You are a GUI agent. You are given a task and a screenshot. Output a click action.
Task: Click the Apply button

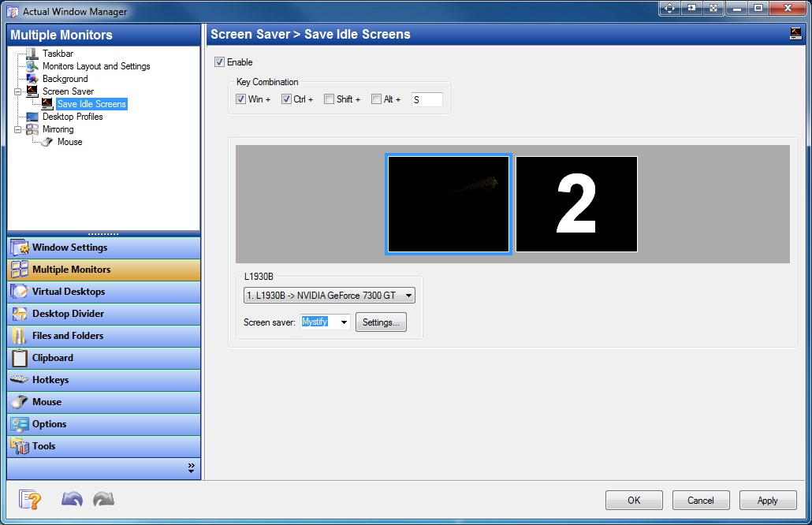[x=768, y=500]
